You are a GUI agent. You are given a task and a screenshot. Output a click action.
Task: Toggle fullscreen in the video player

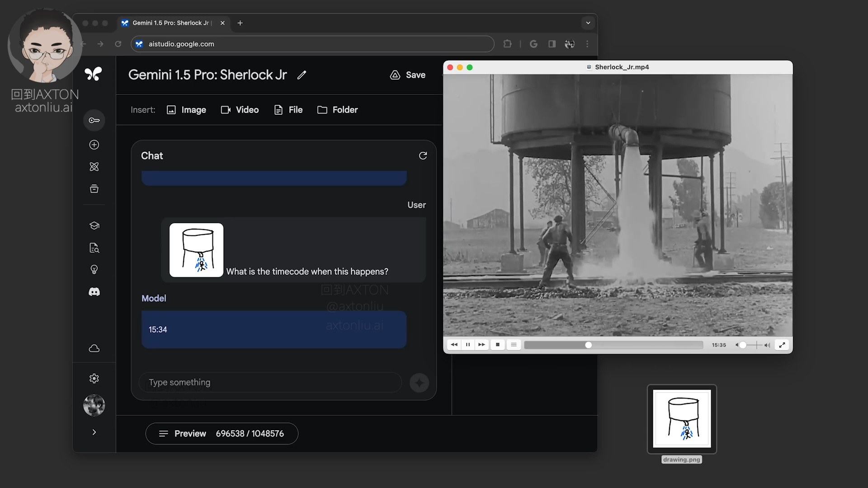click(x=782, y=345)
